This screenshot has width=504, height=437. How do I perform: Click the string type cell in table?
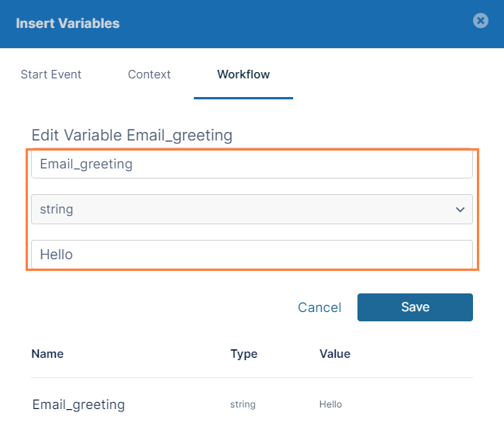coord(243,404)
